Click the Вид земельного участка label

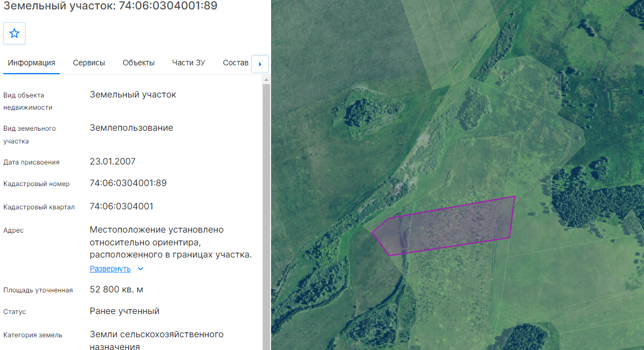point(29,135)
